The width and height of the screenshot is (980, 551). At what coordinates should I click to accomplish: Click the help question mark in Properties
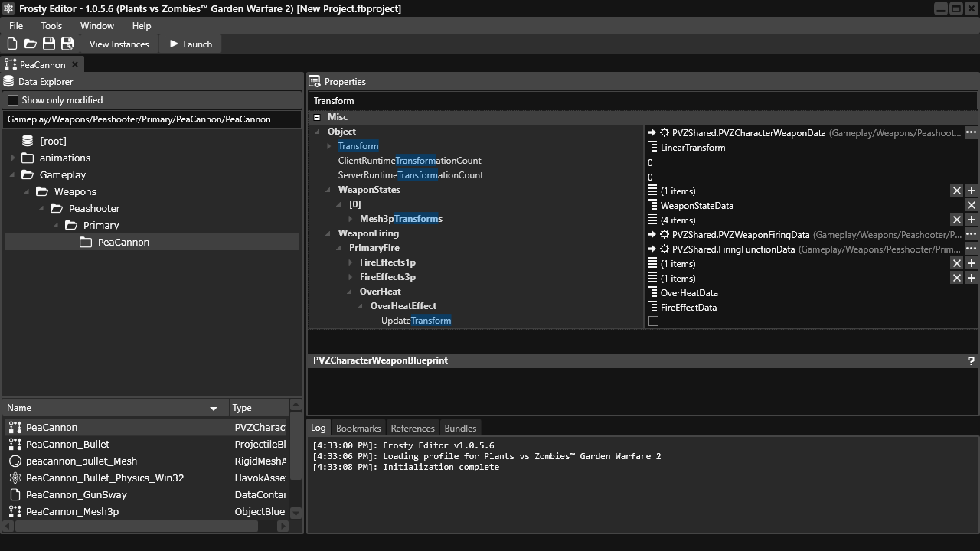coord(971,360)
